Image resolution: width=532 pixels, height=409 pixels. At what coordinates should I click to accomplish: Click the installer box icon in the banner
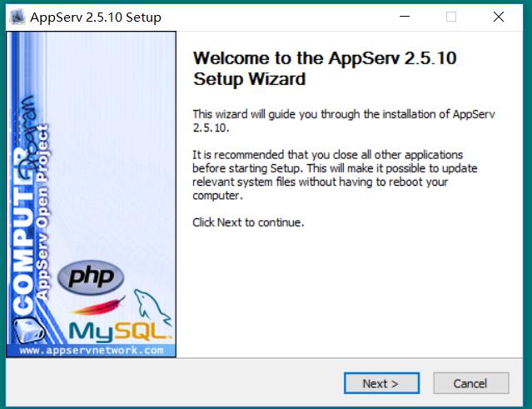(x=28, y=330)
